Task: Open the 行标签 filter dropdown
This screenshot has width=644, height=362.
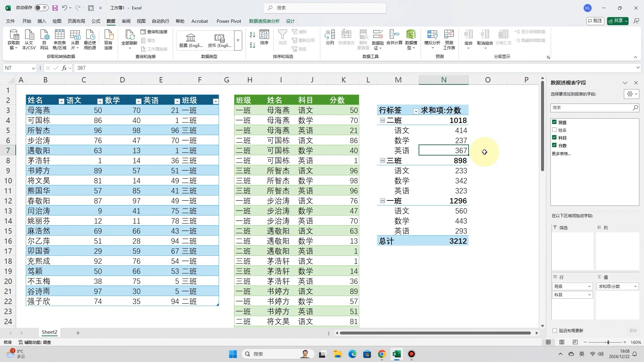Action: tap(416, 111)
